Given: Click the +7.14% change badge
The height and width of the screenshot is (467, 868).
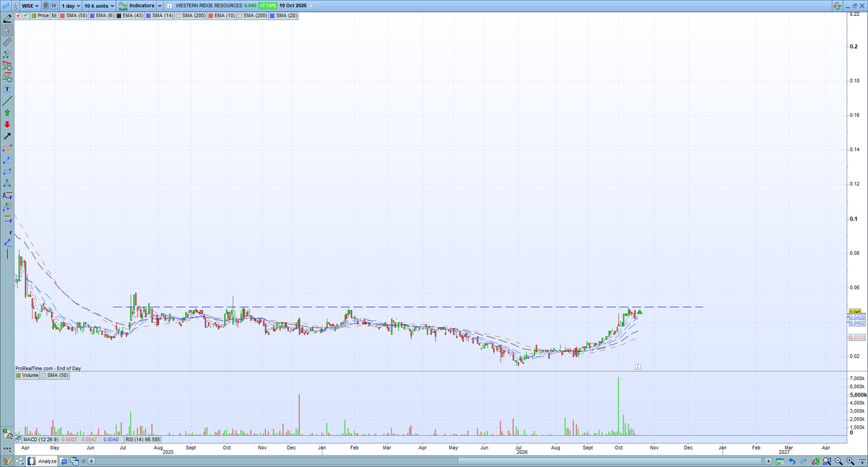Looking at the screenshot, I should pos(267,6).
